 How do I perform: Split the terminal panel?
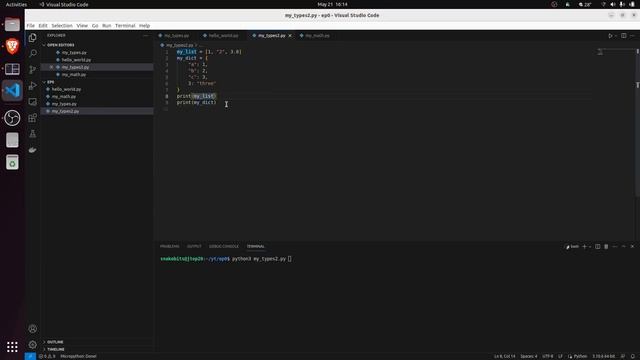pos(598,247)
